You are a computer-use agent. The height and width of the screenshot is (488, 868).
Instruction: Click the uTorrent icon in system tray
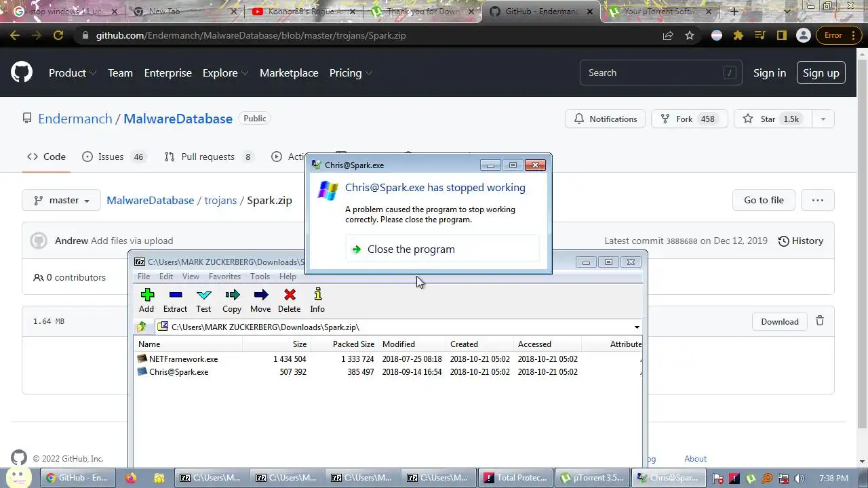pos(751,478)
